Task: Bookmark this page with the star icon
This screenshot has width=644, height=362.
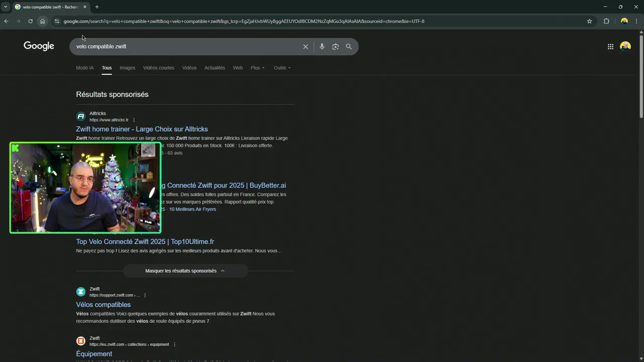Action: tap(589, 21)
